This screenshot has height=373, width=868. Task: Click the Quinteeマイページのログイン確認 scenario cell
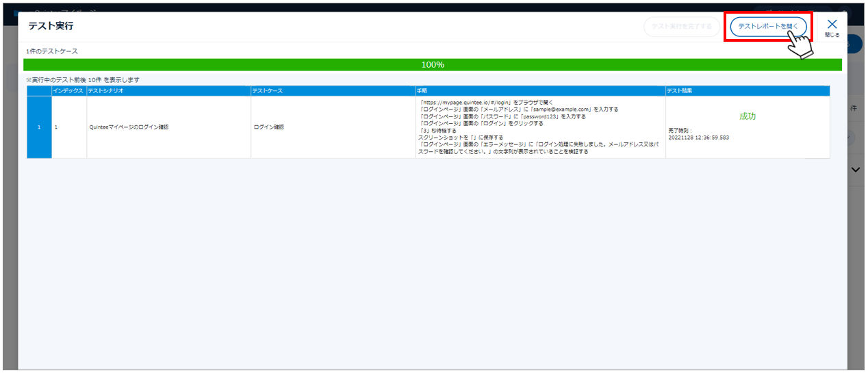(129, 127)
